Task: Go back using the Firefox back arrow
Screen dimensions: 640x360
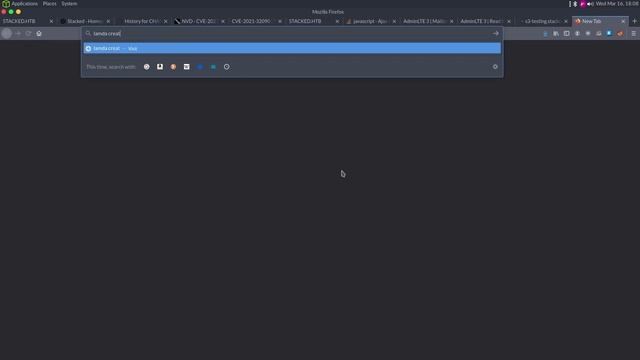Action: [x=7, y=33]
